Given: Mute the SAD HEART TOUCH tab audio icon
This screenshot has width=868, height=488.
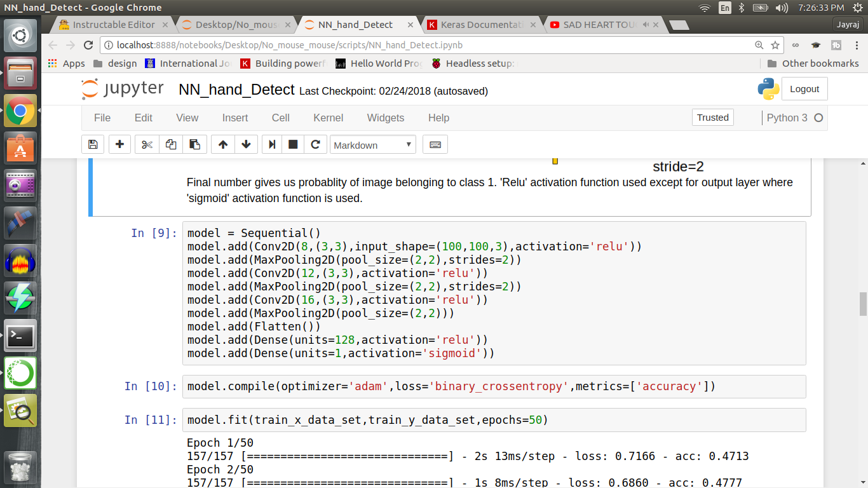Looking at the screenshot, I should [x=646, y=25].
